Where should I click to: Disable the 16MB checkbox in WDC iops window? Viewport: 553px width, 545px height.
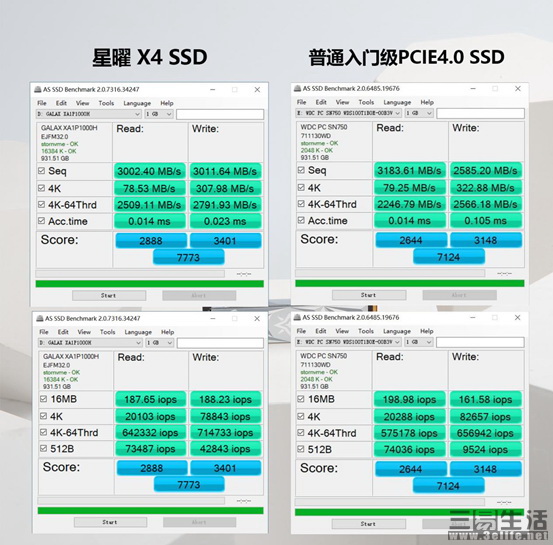(301, 399)
